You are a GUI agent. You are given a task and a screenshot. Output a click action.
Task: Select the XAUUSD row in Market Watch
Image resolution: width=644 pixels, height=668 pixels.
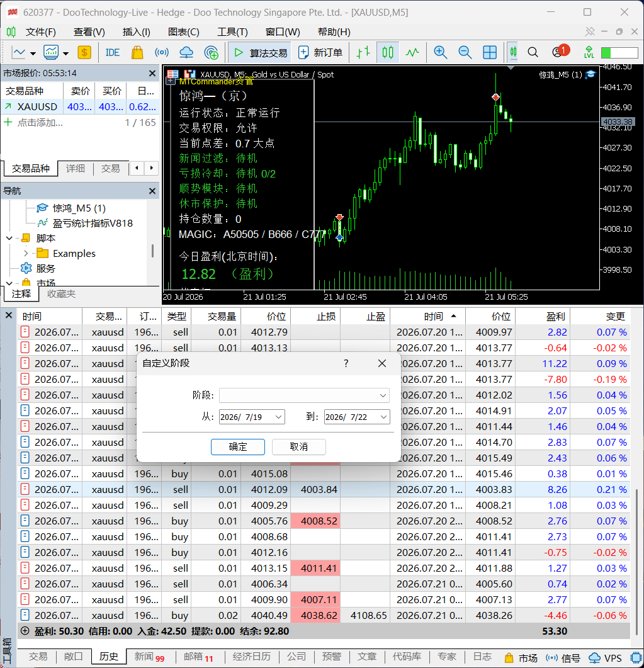(x=80, y=106)
